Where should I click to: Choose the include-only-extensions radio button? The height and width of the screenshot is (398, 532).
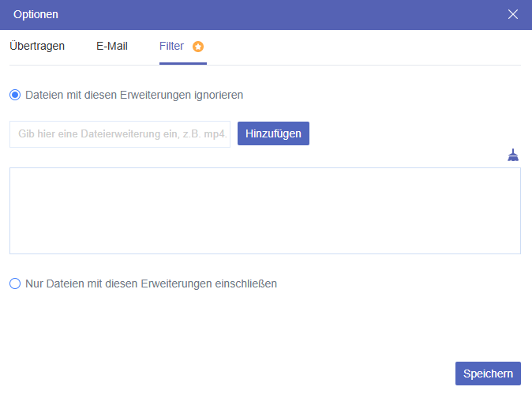tap(15, 283)
